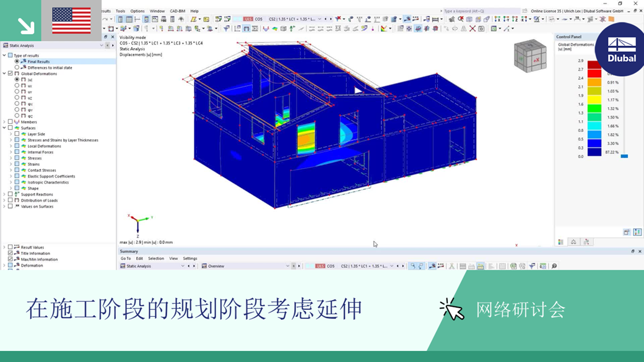Click the magnifier search icon in Summary toolbar
644x362 pixels.
tap(554, 266)
